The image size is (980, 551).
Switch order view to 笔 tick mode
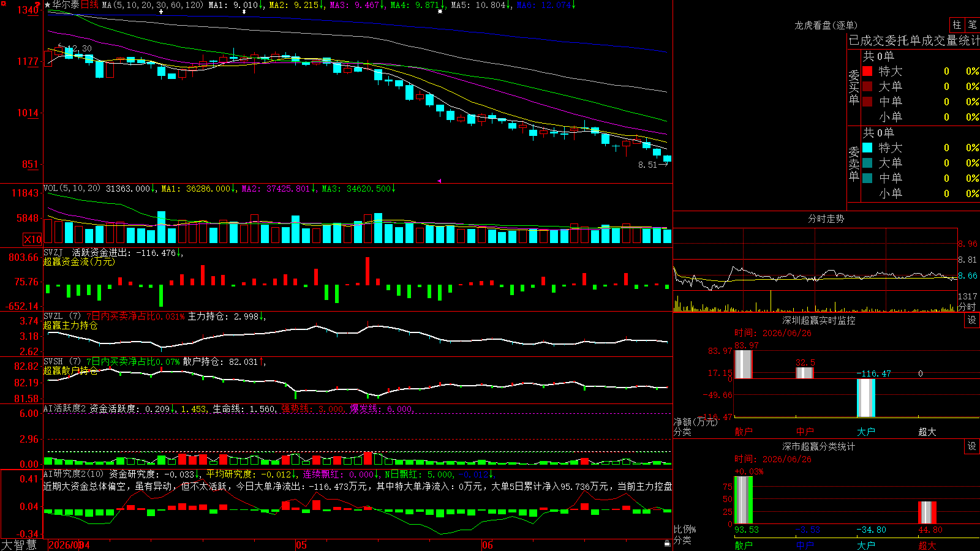coord(972,24)
